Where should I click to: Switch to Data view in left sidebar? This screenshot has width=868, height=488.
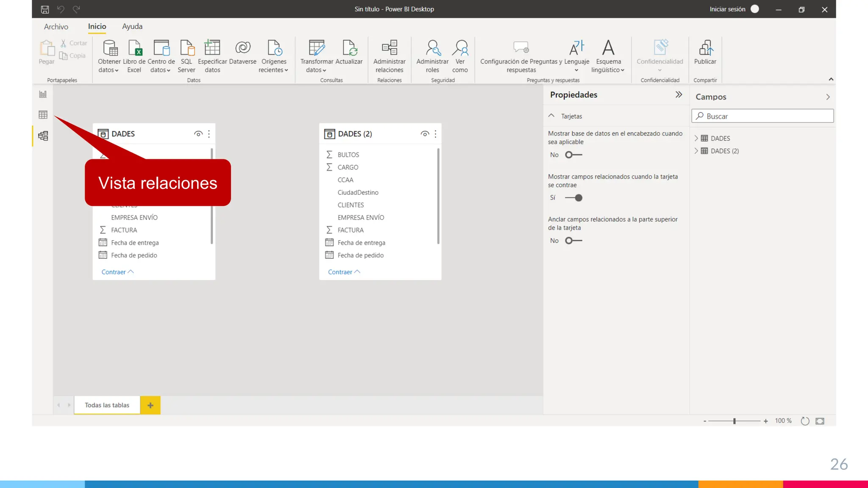[x=43, y=115]
